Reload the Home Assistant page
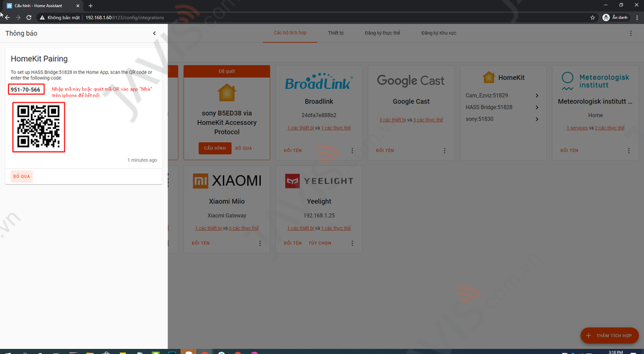The width and height of the screenshot is (644, 354). pos(29,17)
